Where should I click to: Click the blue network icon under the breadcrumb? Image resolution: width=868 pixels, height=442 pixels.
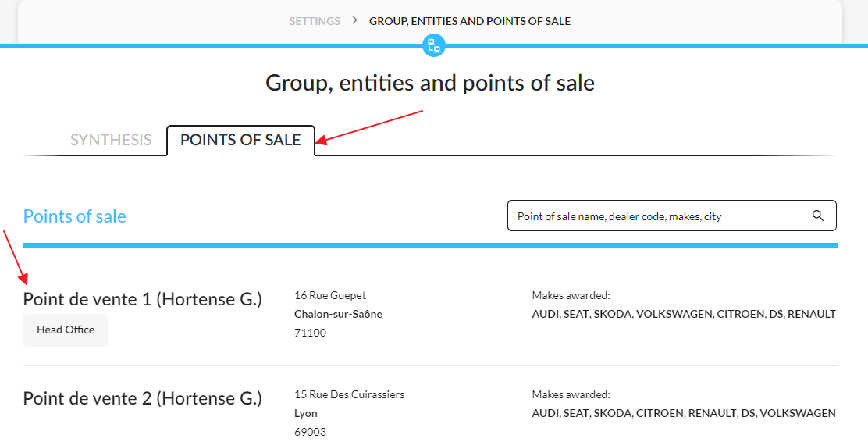coord(434,45)
